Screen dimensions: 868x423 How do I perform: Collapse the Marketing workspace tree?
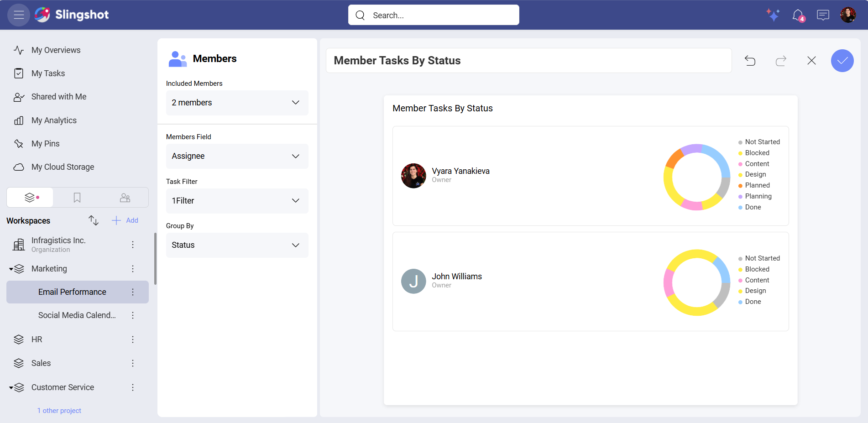[11, 269]
